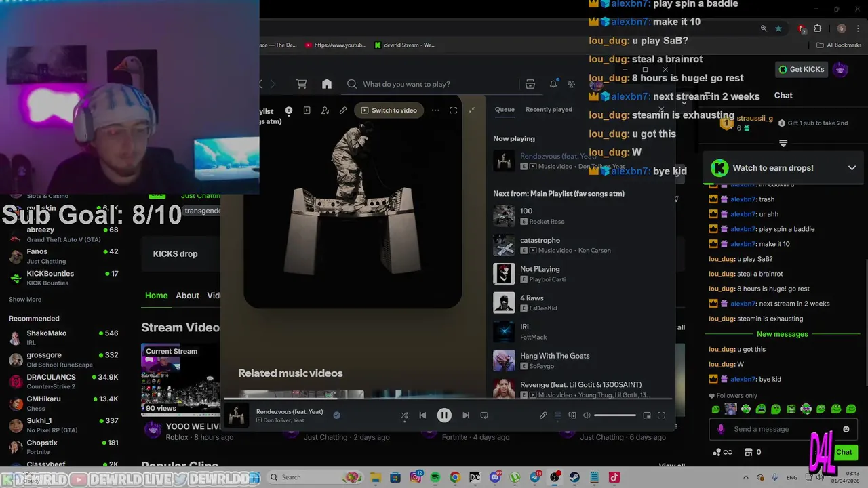The width and height of the screenshot is (868, 488).
Task: Play 'catastrophe' by Ken Carson from queue
Action: tap(580, 245)
